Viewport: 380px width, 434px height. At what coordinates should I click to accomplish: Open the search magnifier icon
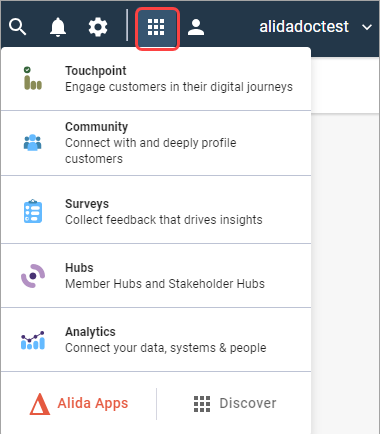click(17, 27)
